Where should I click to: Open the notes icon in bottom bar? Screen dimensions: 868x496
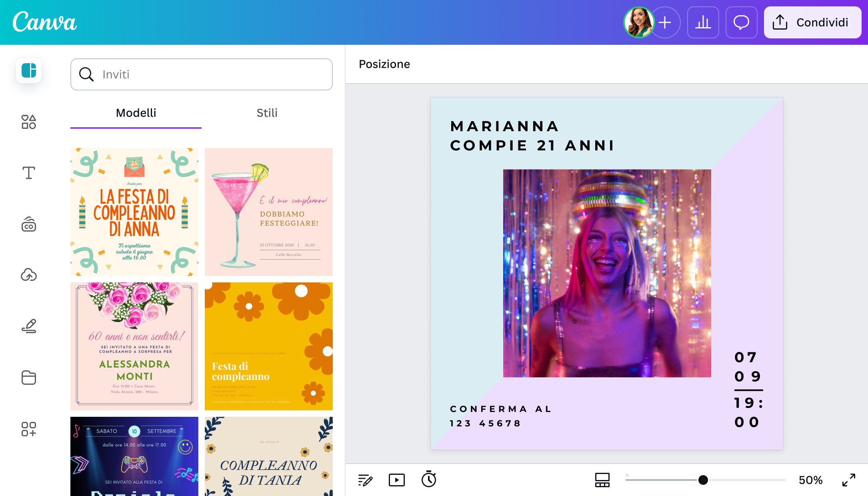tap(365, 480)
